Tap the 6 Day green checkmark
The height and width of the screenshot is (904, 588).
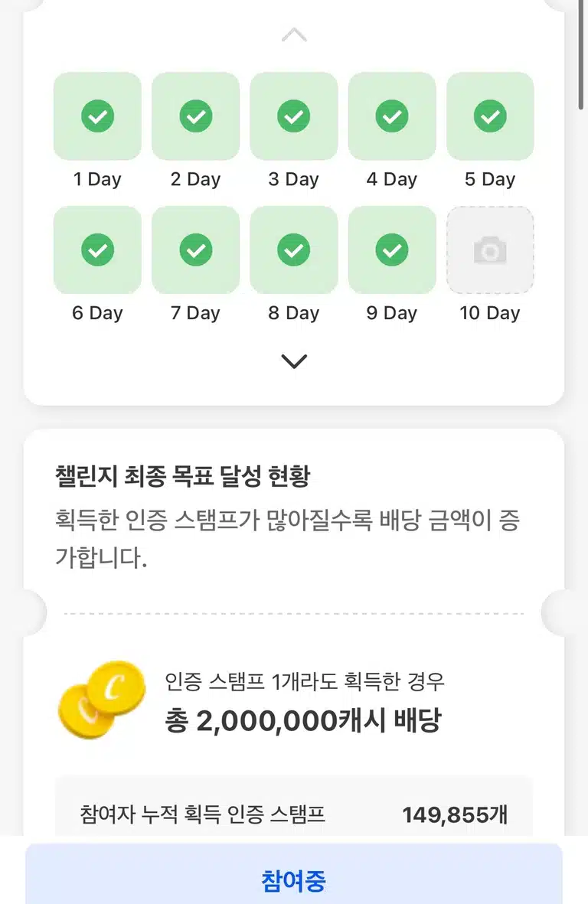(97, 250)
